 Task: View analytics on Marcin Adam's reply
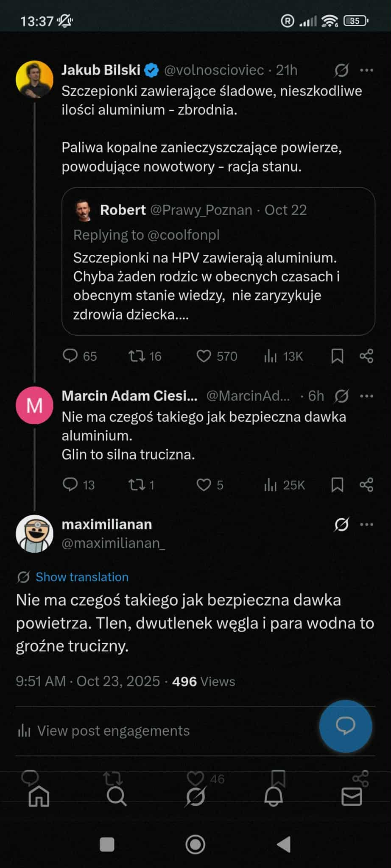[270, 485]
